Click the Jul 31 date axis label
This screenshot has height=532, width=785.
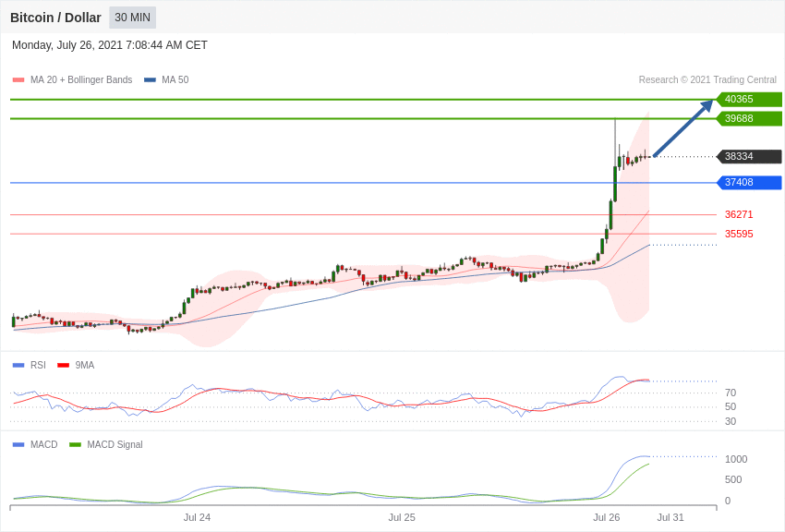click(x=670, y=517)
